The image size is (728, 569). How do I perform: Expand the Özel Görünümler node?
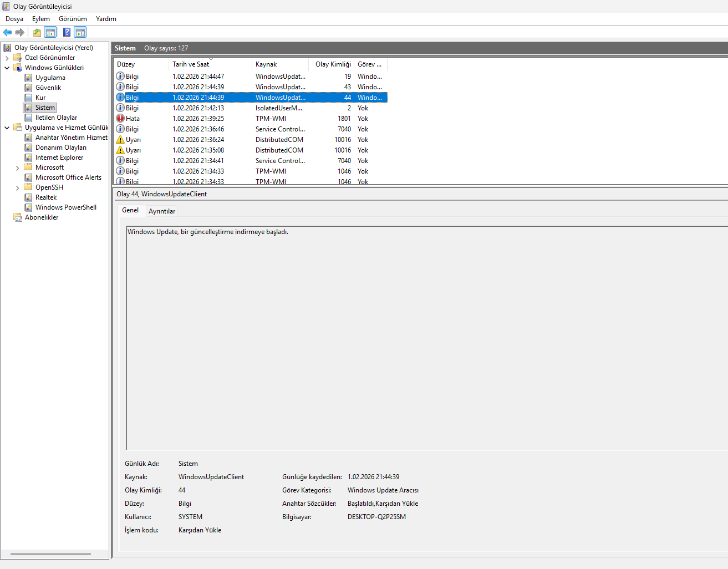[7, 58]
